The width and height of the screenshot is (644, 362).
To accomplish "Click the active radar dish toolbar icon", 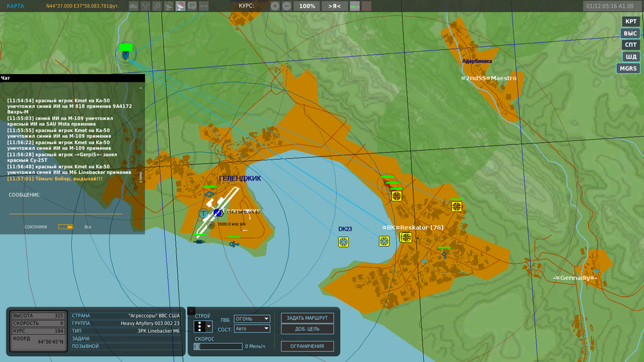I will pos(180,6).
